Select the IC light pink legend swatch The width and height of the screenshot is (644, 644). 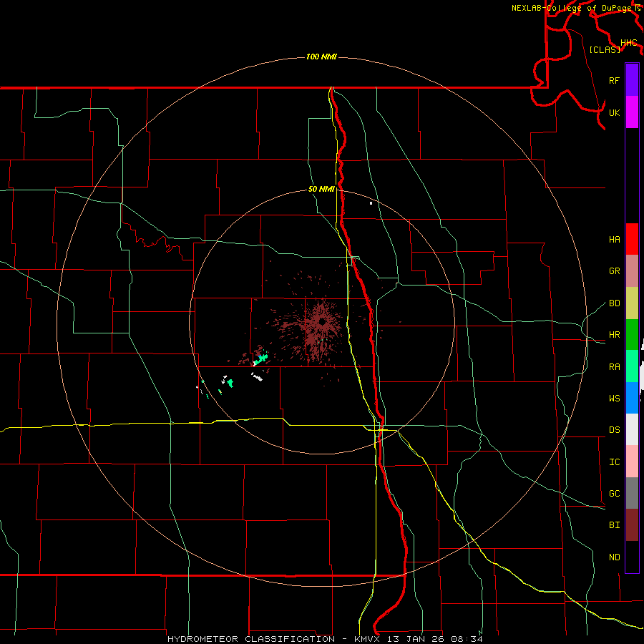[632, 462]
